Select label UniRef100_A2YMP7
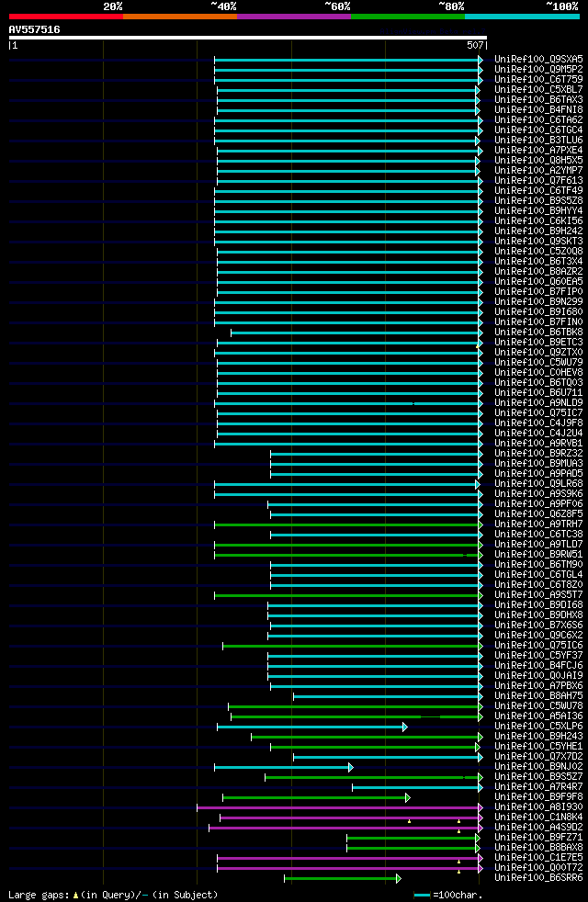This screenshot has height=902, width=588. click(538, 170)
